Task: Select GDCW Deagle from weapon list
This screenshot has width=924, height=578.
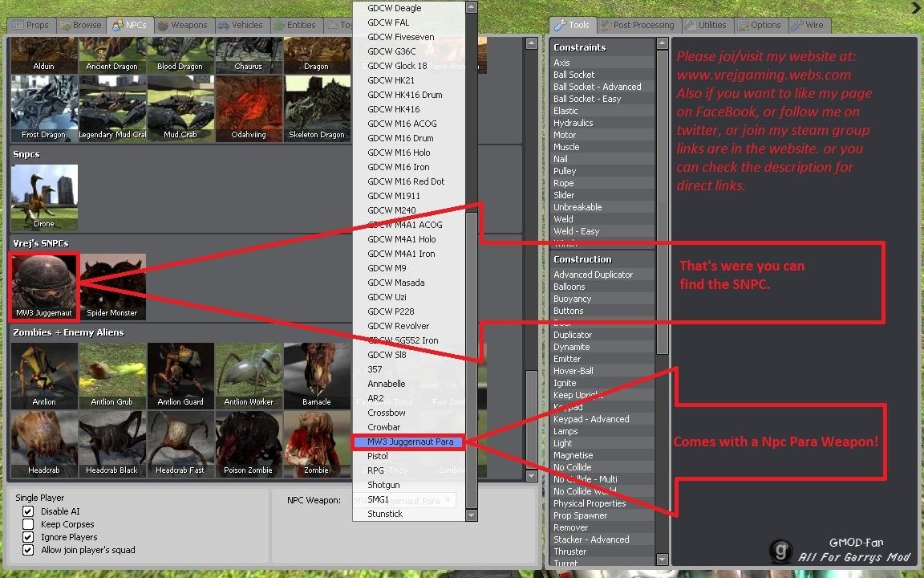Action: click(409, 8)
